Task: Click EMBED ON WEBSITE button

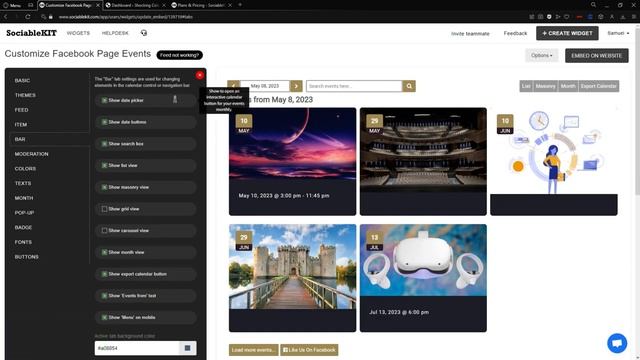Action: [x=597, y=56]
